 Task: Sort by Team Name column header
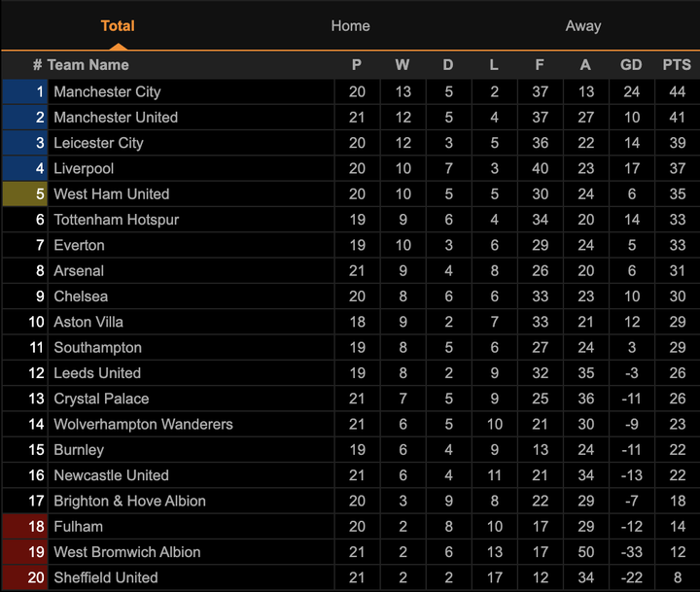(x=87, y=65)
